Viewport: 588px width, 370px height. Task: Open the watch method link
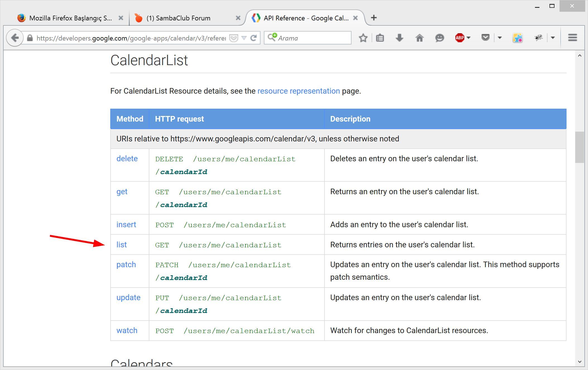click(x=127, y=331)
